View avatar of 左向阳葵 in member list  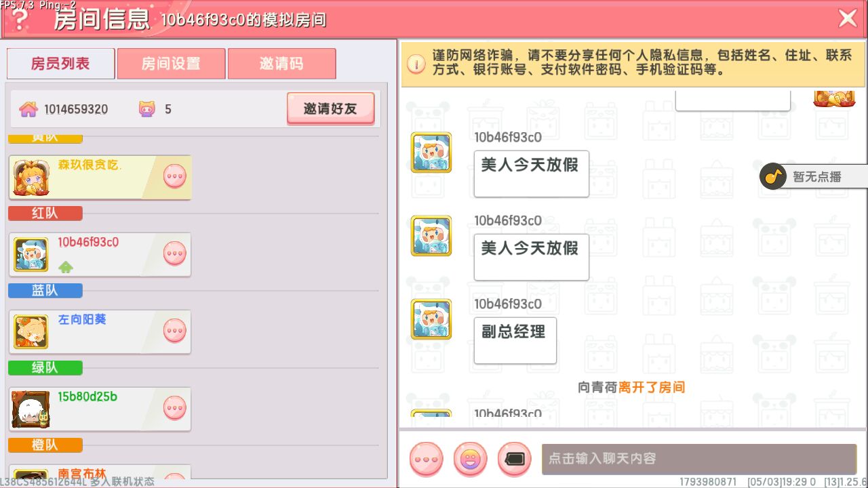(x=31, y=332)
